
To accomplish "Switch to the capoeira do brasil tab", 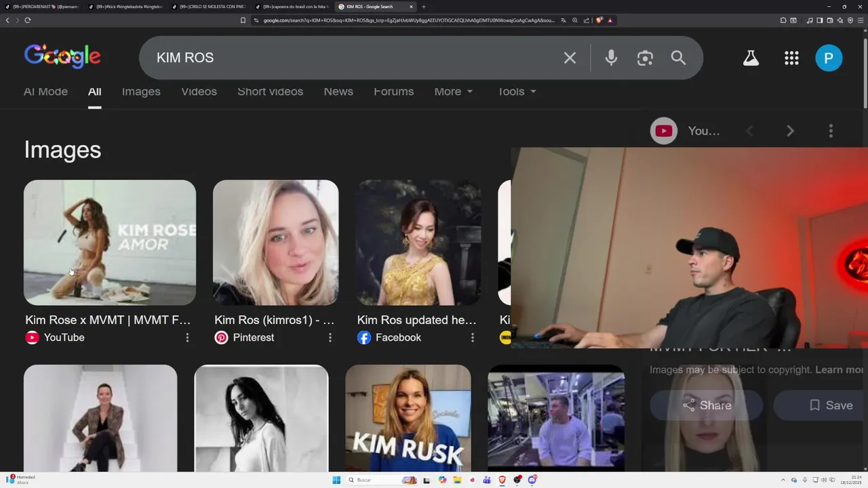I will 292,7.
